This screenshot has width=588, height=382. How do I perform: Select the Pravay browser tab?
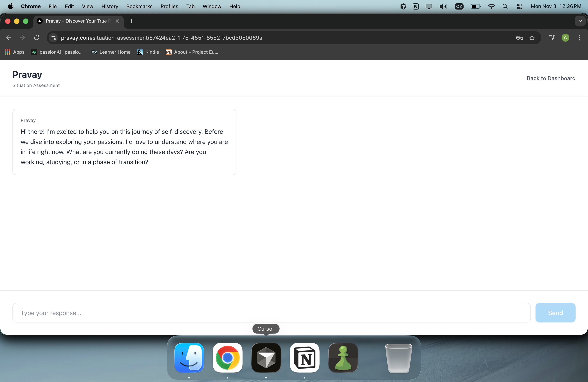click(x=74, y=21)
